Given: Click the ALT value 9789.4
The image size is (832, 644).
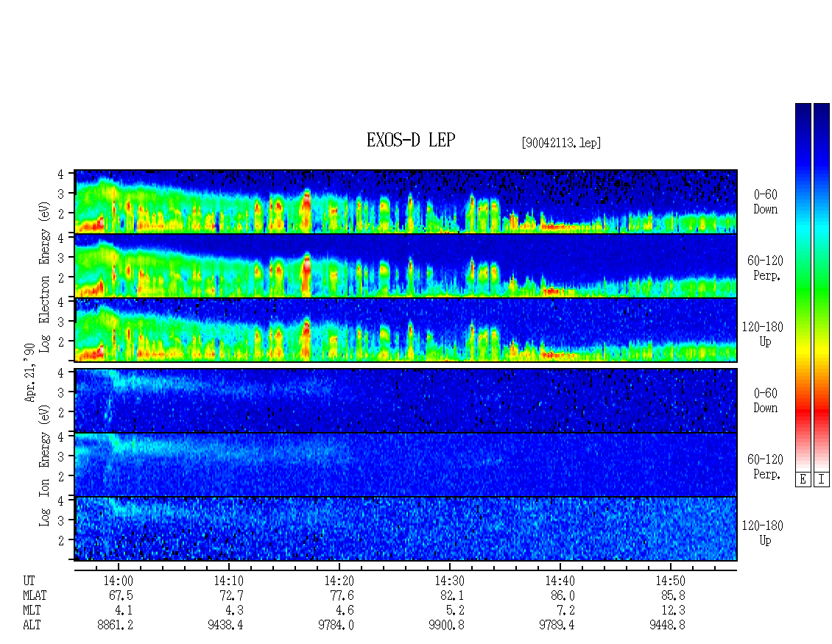Looking at the screenshot, I should click(x=557, y=626).
